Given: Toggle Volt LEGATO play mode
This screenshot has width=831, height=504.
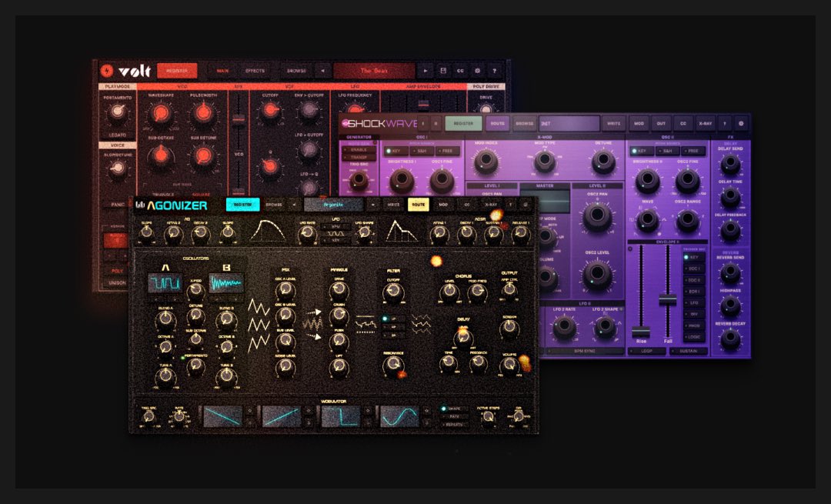Looking at the screenshot, I should point(117,135).
